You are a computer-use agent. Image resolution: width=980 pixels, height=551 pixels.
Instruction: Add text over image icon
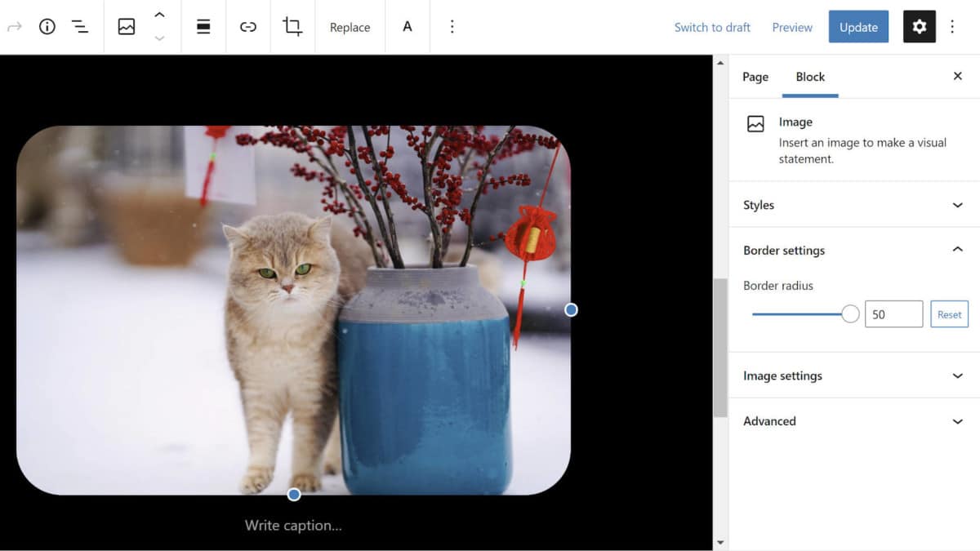[408, 27]
